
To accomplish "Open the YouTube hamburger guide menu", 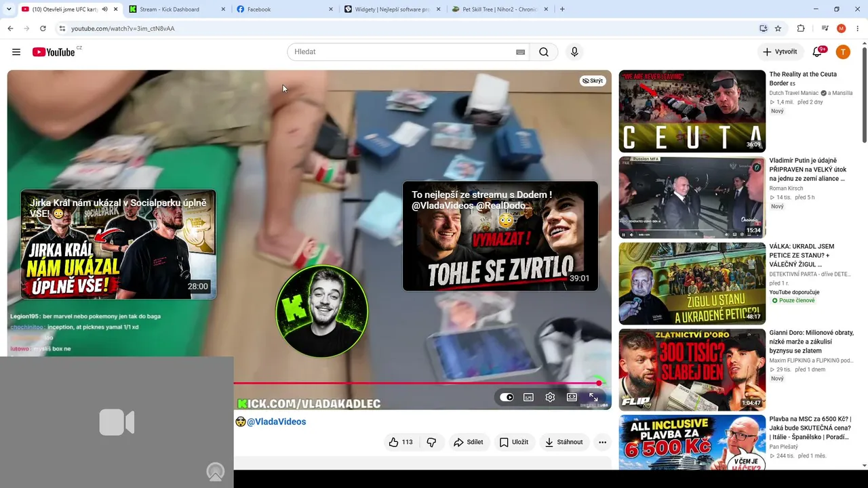I will point(16,52).
